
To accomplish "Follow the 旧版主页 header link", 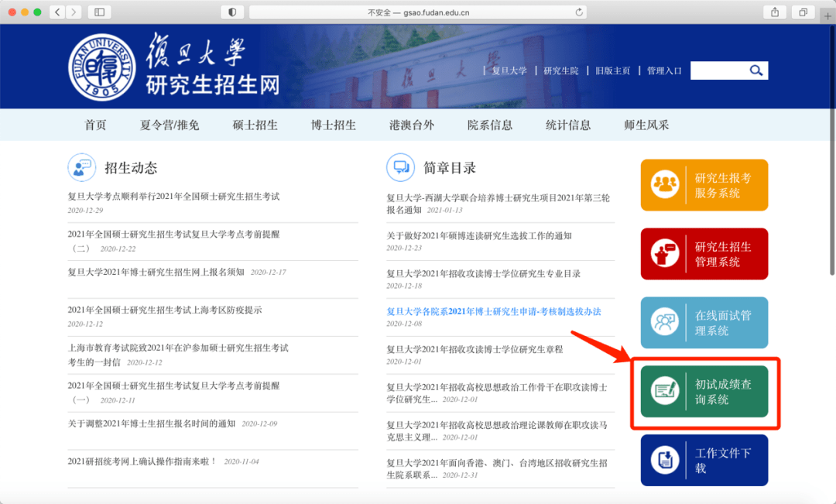I will tap(612, 70).
